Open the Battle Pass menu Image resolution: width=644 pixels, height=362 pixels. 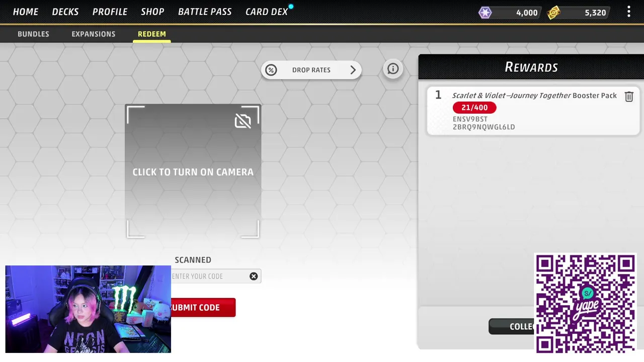click(x=205, y=12)
